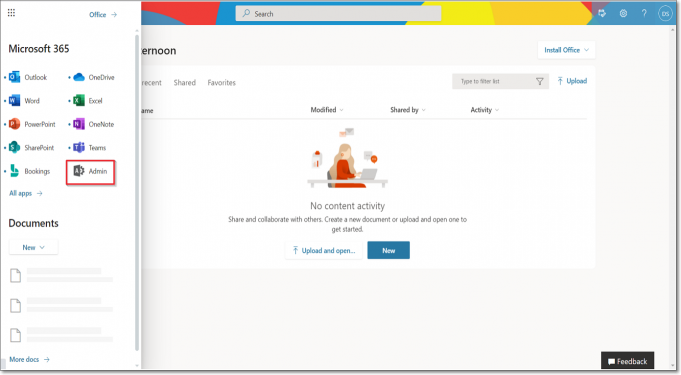
Task: Expand the New document dropdown in Documents
Action: 33,247
